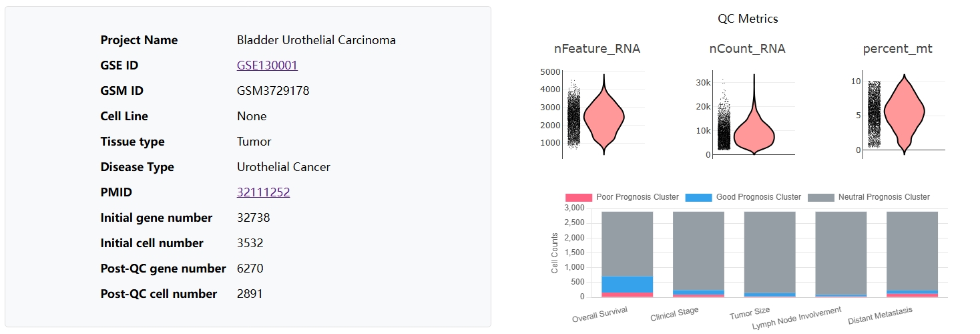Click the nFeature_RNA chart title
Viewport: 980px width, 334px height.
click(597, 49)
